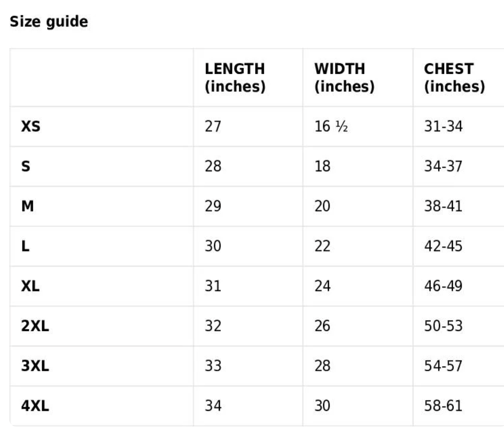Select the M size row label
The width and height of the screenshot is (504, 434).
[27, 206]
